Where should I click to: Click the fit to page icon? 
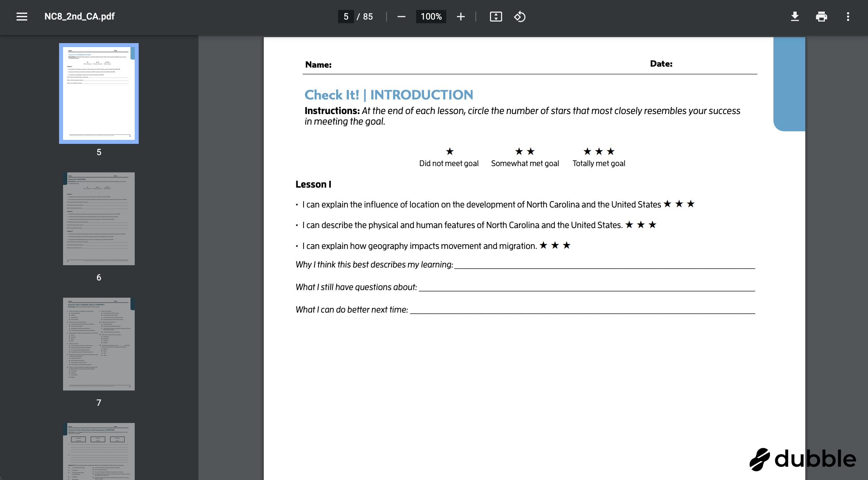pyautogui.click(x=496, y=17)
